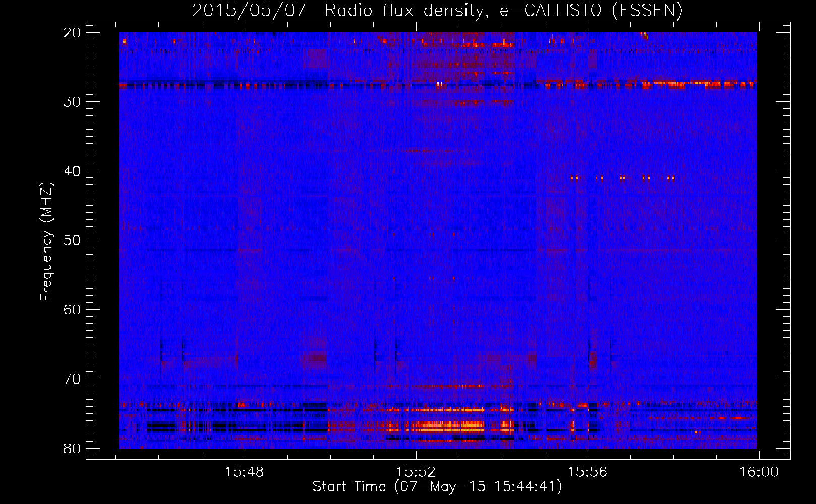Click the 40 frequency tick label

pos(72,171)
